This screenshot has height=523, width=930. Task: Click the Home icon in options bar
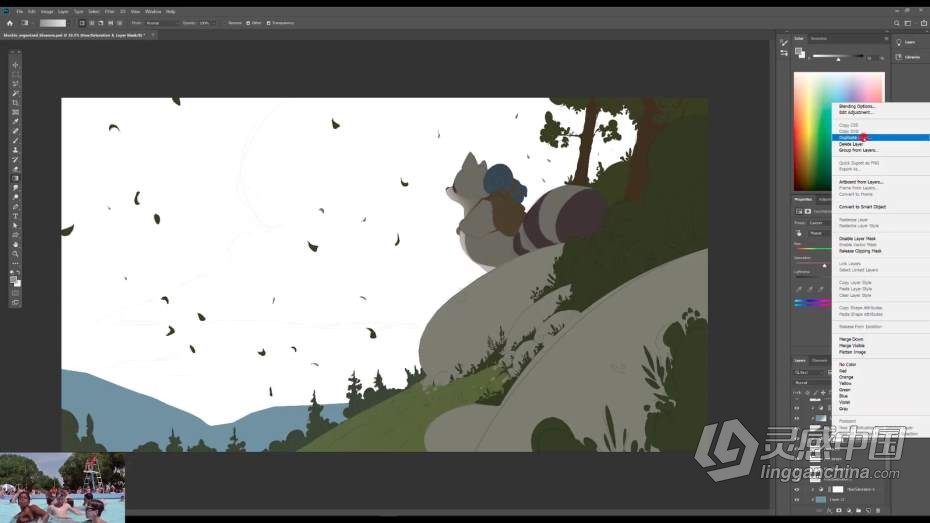tap(9, 23)
